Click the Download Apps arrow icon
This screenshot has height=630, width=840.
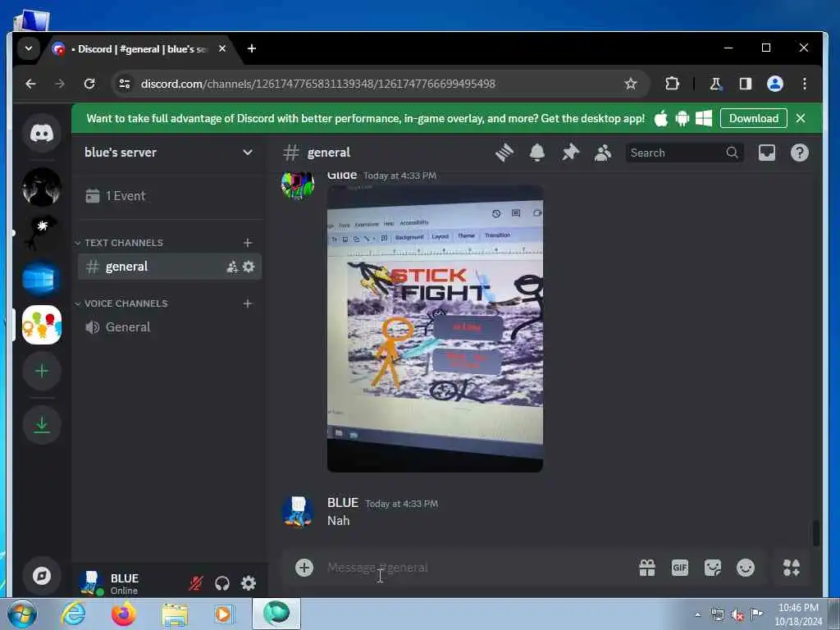[x=42, y=426]
